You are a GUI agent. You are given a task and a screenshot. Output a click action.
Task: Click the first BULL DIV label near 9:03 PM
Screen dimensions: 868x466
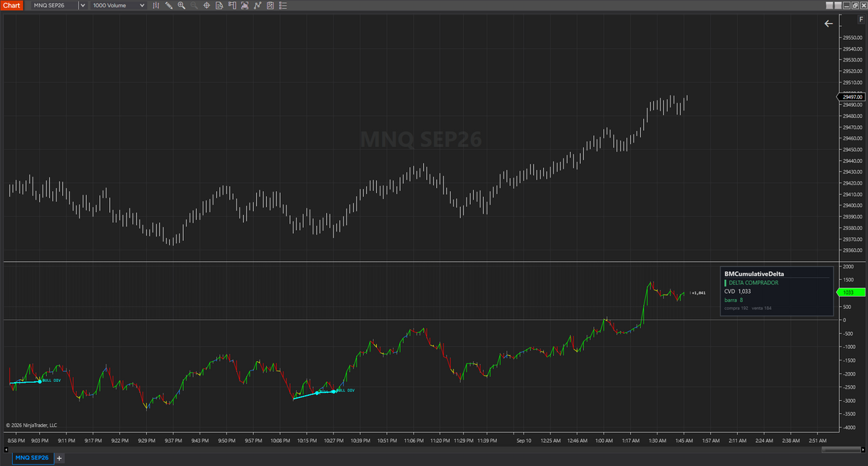pyautogui.click(x=51, y=380)
